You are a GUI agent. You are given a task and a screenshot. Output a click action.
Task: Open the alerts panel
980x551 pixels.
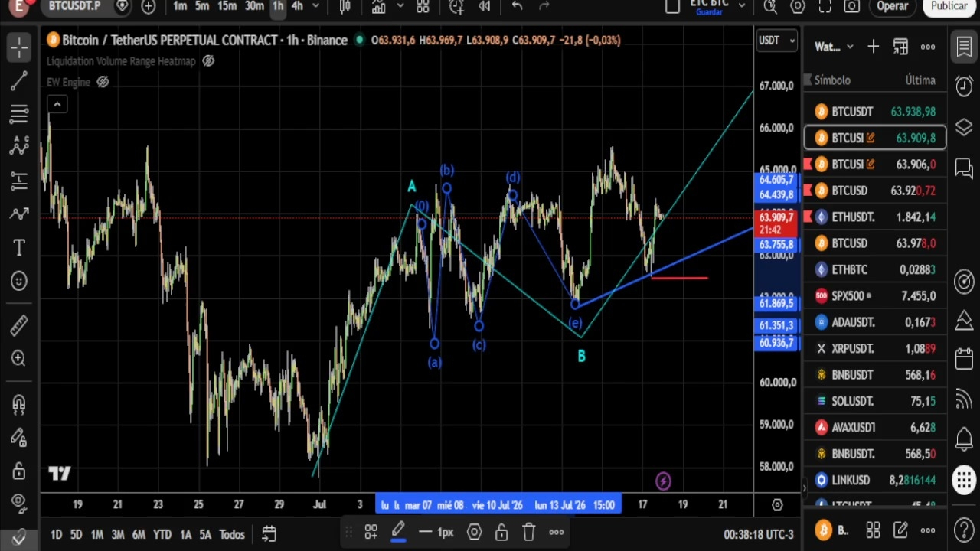[x=964, y=86]
